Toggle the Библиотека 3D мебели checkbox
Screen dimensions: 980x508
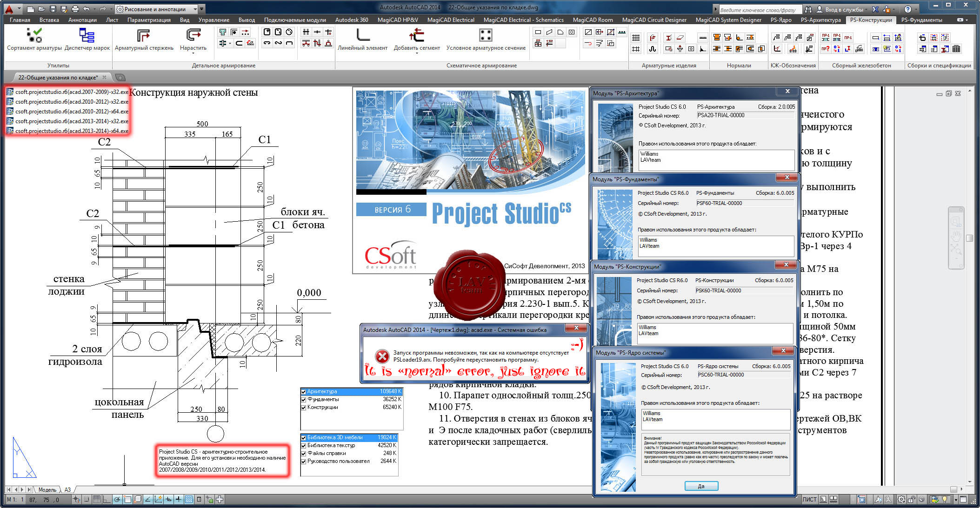point(303,438)
